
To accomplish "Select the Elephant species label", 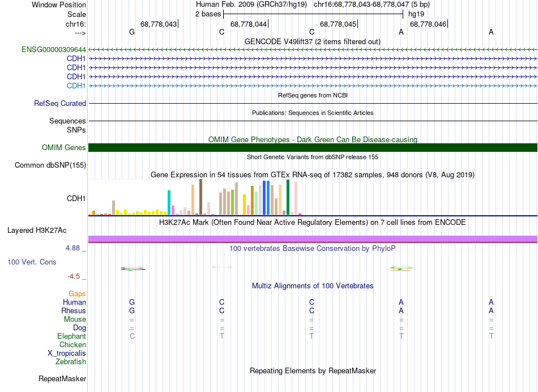I will pos(71,336).
